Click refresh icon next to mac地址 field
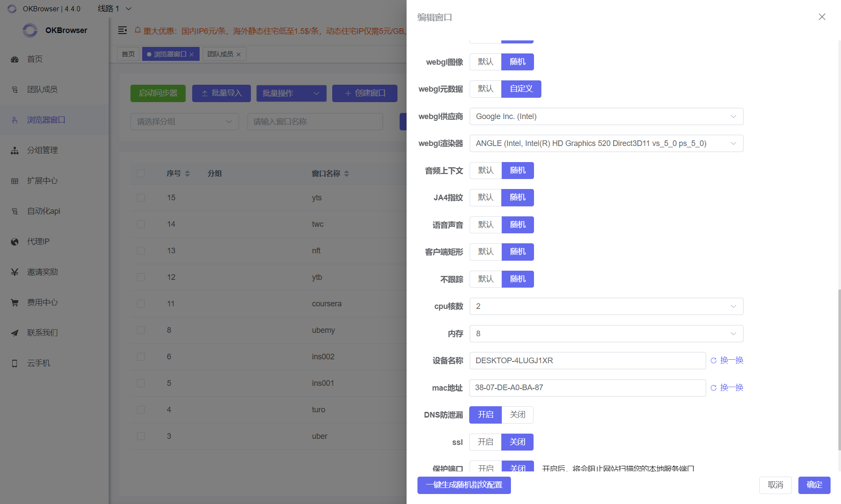The width and height of the screenshot is (841, 504). point(714,388)
